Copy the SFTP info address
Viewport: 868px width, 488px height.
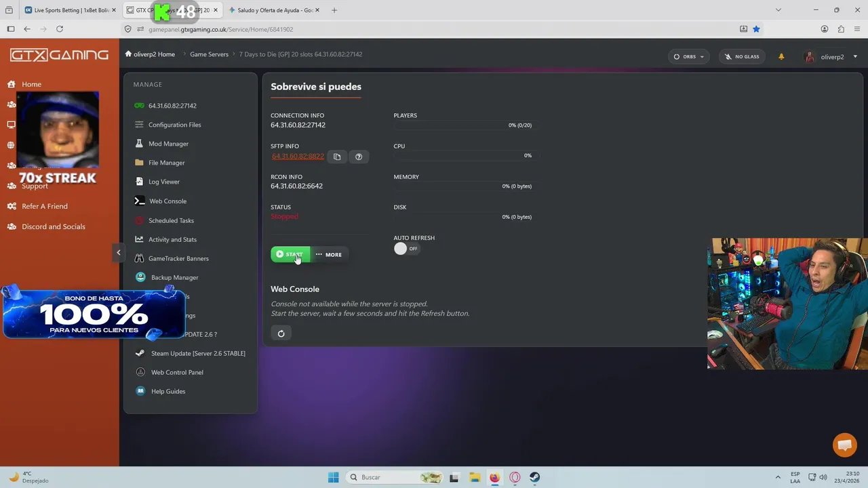[x=337, y=157]
